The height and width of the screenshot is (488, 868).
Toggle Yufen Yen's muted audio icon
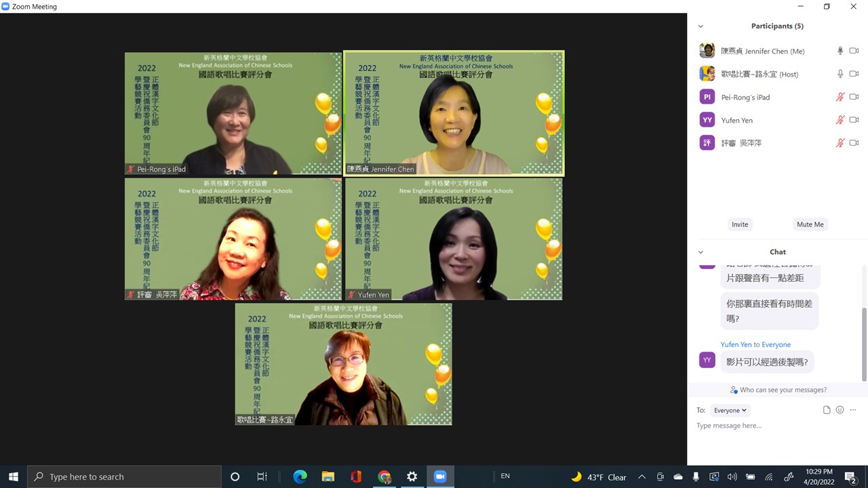coord(840,119)
